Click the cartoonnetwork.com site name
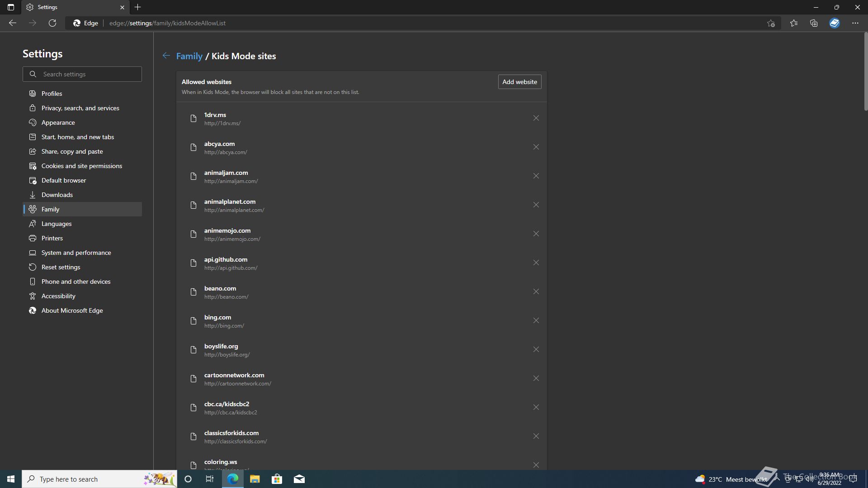The height and width of the screenshot is (488, 868). tap(234, 375)
